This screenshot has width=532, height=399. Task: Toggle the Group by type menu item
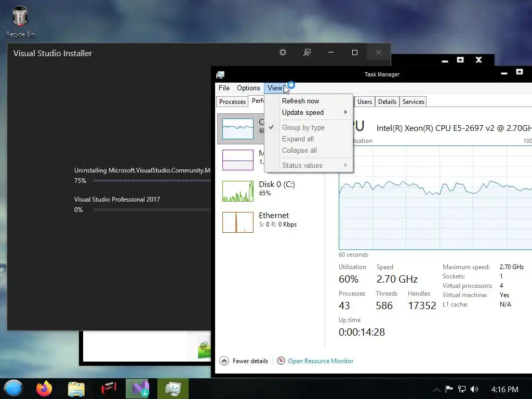(x=309, y=127)
